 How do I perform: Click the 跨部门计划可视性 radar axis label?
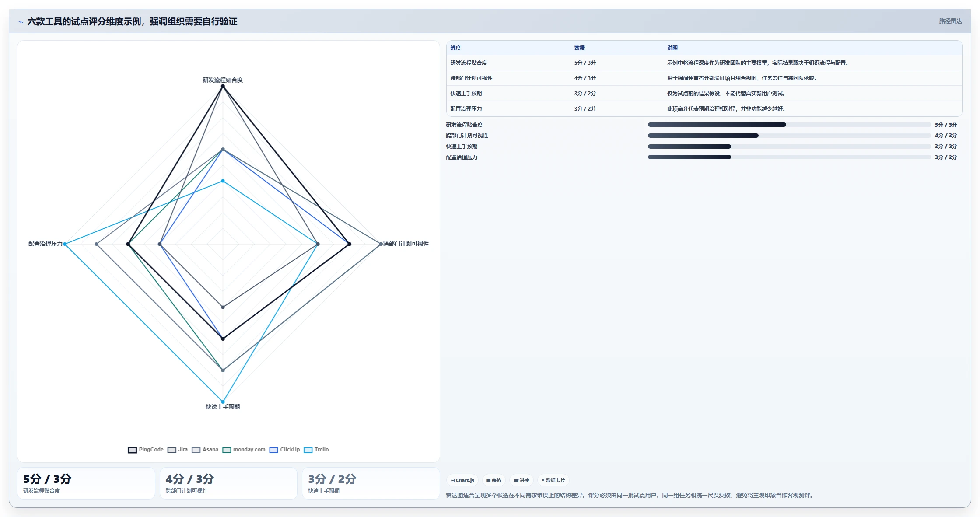pyautogui.click(x=406, y=244)
